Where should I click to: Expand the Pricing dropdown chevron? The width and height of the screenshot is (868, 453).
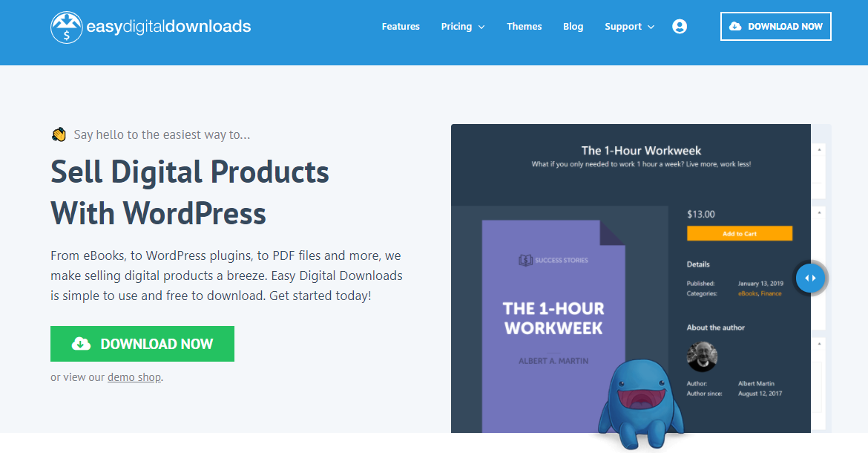point(481,27)
